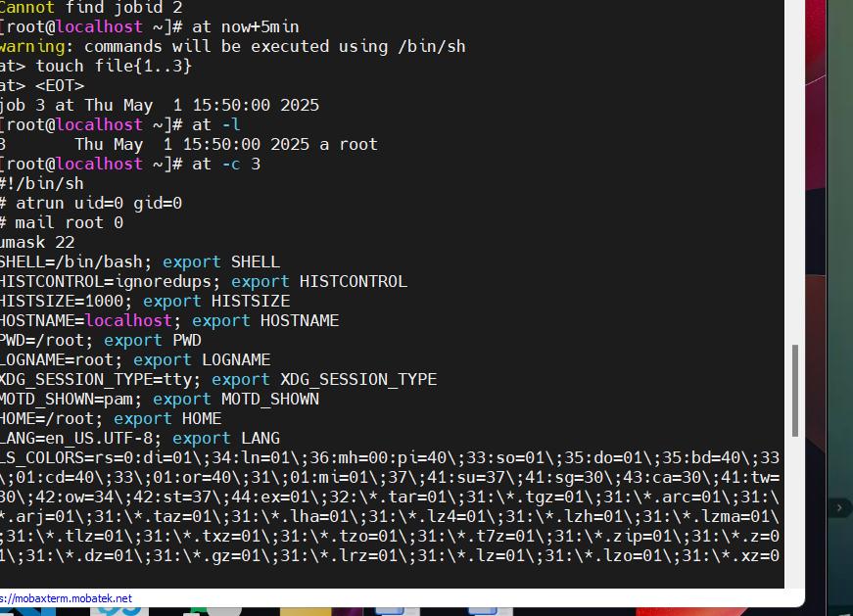Open the mobaxterm.mobatek.net link
This screenshot has width=853, height=616.
66,598
